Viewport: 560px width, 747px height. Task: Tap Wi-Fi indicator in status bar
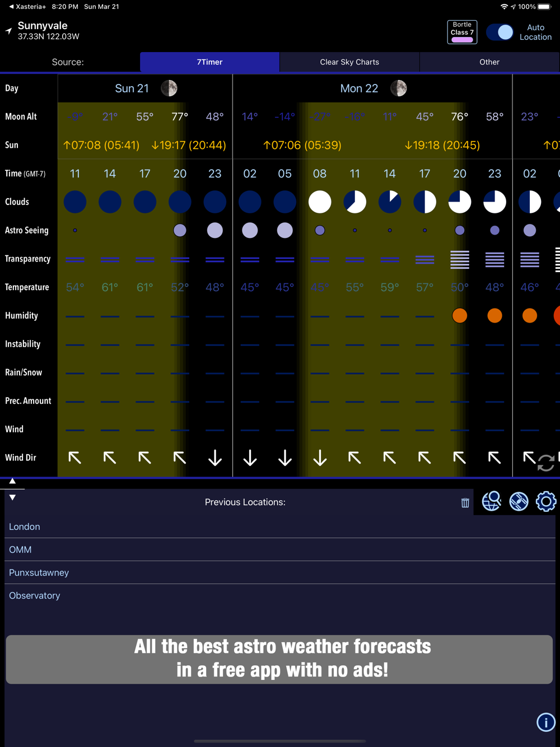pos(504,7)
